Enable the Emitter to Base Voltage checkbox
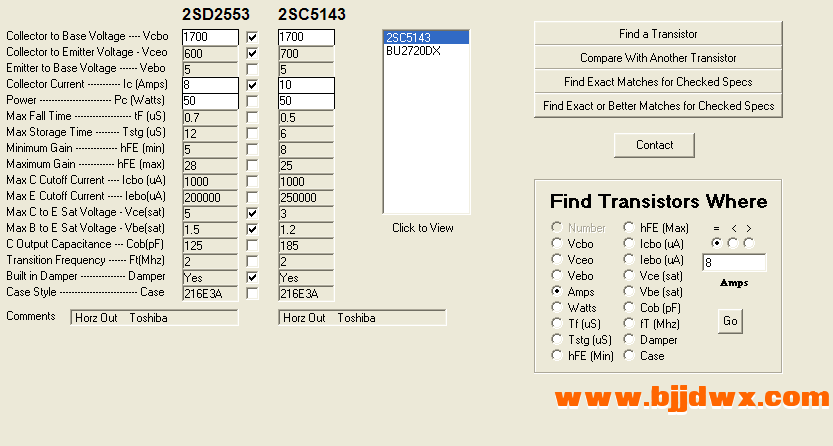 252,69
